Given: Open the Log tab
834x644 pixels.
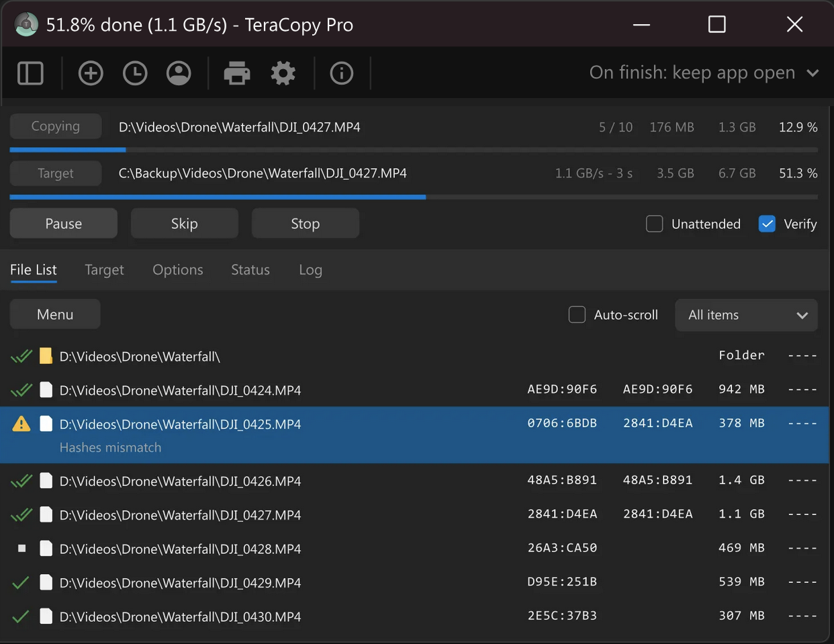Looking at the screenshot, I should pyautogui.click(x=310, y=270).
